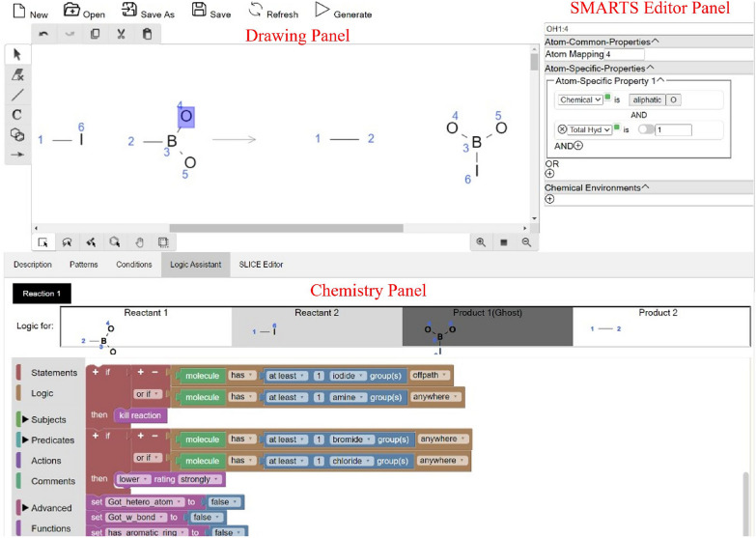Choose the single bond line tool
The width and height of the screenshot is (756, 538).
17,95
